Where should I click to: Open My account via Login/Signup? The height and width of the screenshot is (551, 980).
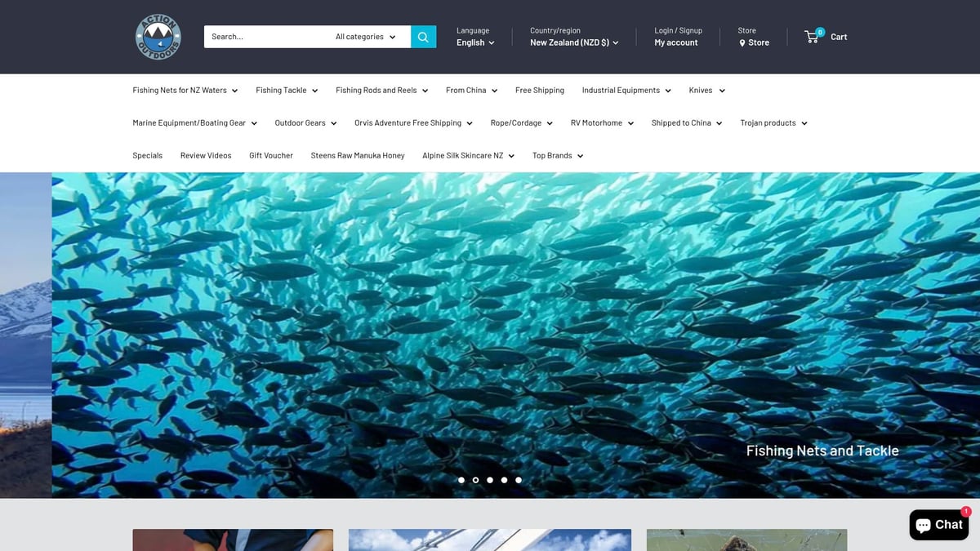point(676,42)
